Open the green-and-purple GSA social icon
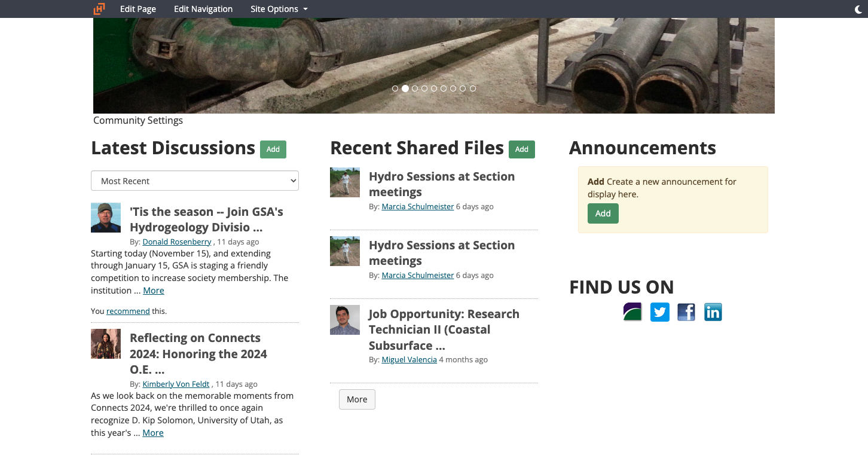Screen dimensions: 868x455 tap(632, 312)
